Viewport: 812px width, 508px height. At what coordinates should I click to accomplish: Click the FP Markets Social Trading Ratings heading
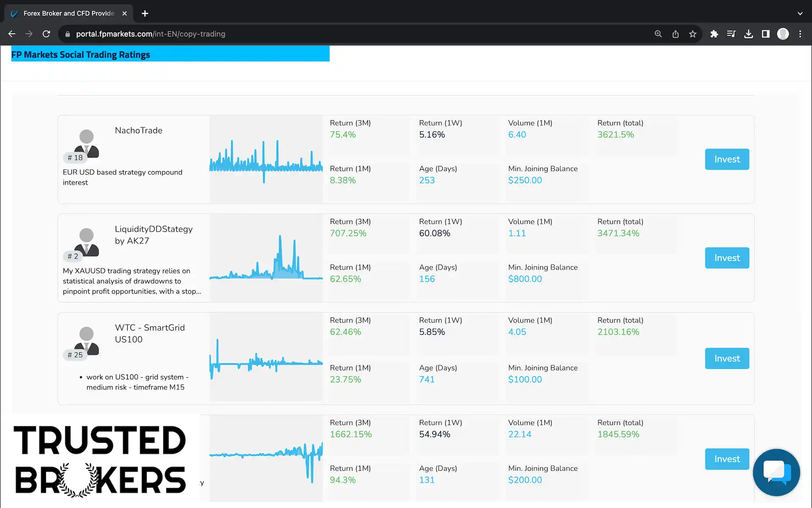coord(80,55)
